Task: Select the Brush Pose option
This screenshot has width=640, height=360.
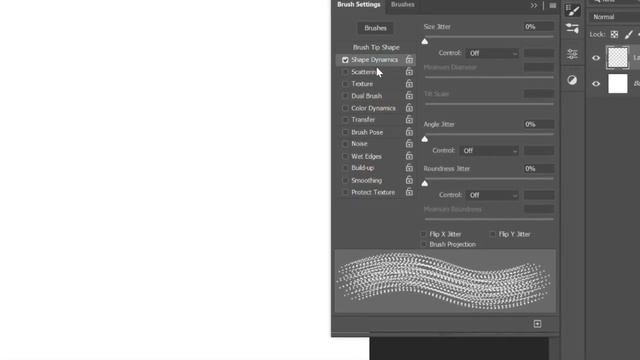Action: click(x=367, y=132)
